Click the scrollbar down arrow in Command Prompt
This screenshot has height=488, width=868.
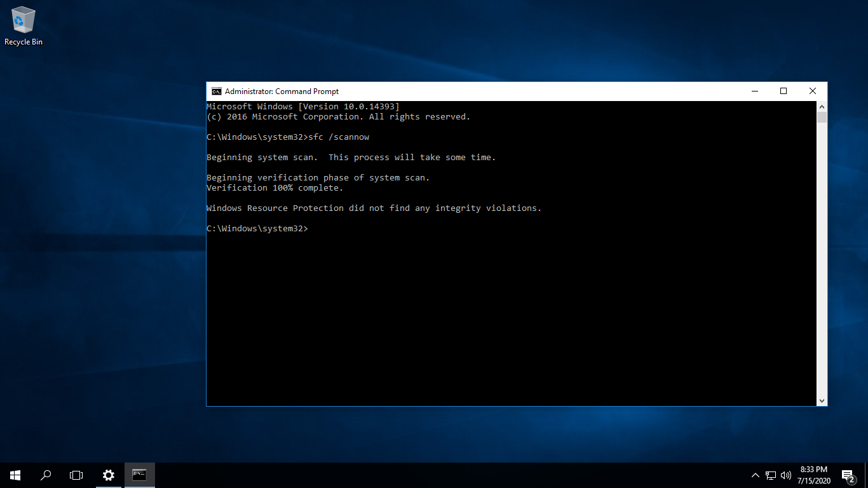point(822,401)
